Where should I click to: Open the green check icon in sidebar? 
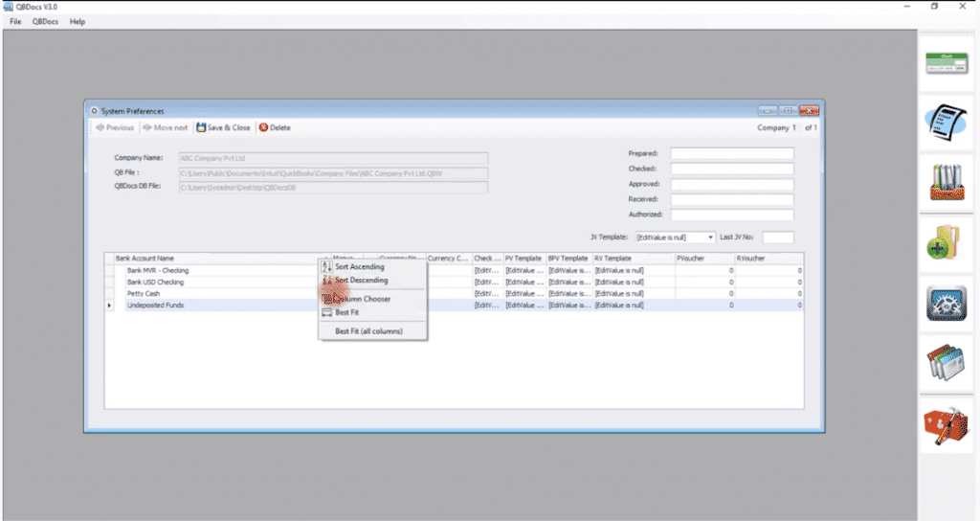pyautogui.click(x=947, y=64)
